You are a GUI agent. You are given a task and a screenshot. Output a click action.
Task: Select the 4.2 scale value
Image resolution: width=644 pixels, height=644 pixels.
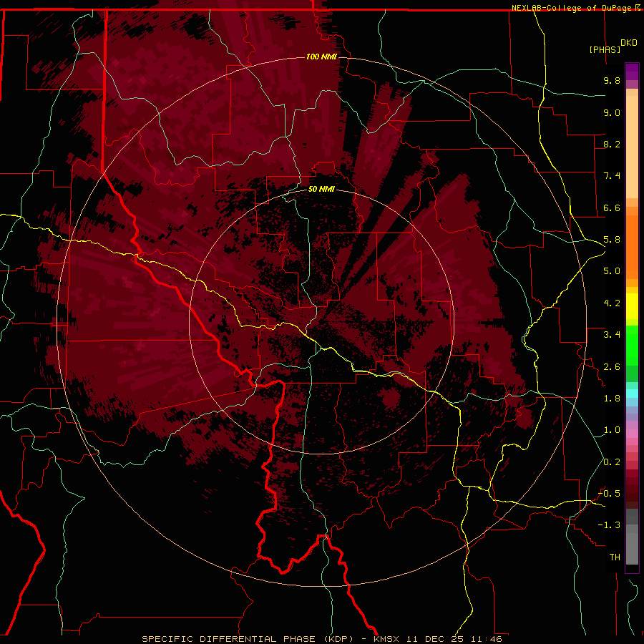click(x=612, y=303)
